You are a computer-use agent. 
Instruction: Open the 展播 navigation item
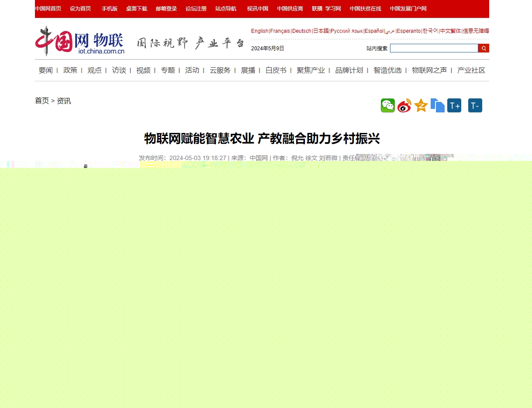[248, 70]
